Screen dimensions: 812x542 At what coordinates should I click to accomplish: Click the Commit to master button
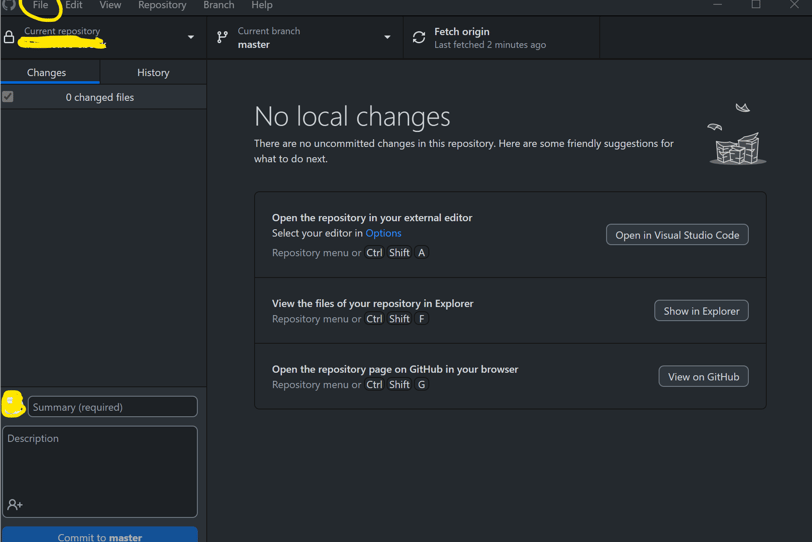click(100, 535)
